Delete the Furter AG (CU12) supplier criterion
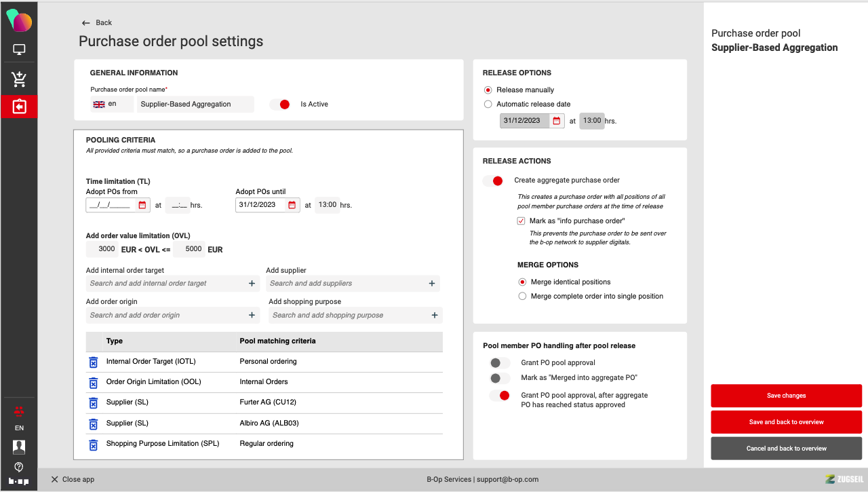868x492 pixels. (x=94, y=403)
